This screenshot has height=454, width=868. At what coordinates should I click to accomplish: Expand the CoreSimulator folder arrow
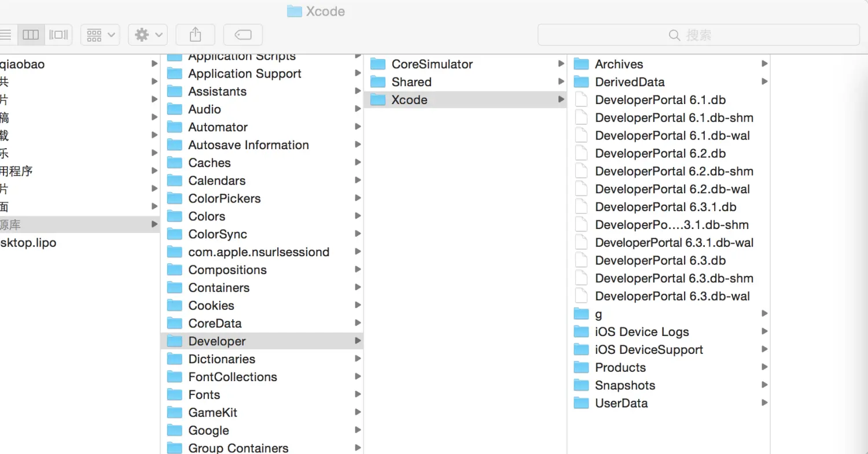[561, 64]
